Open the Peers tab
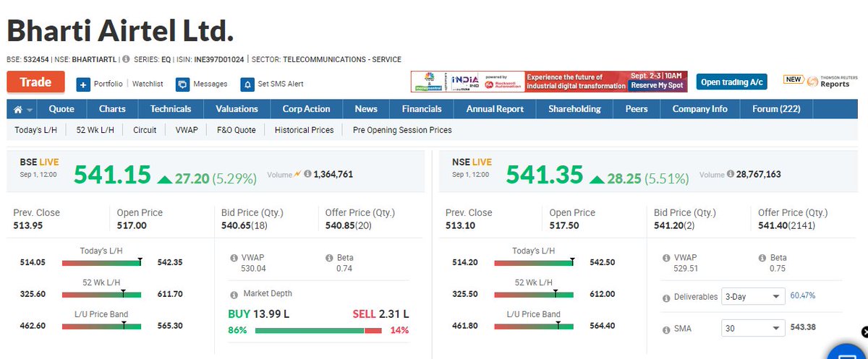The image size is (868, 359). pyautogui.click(x=637, y=109)
